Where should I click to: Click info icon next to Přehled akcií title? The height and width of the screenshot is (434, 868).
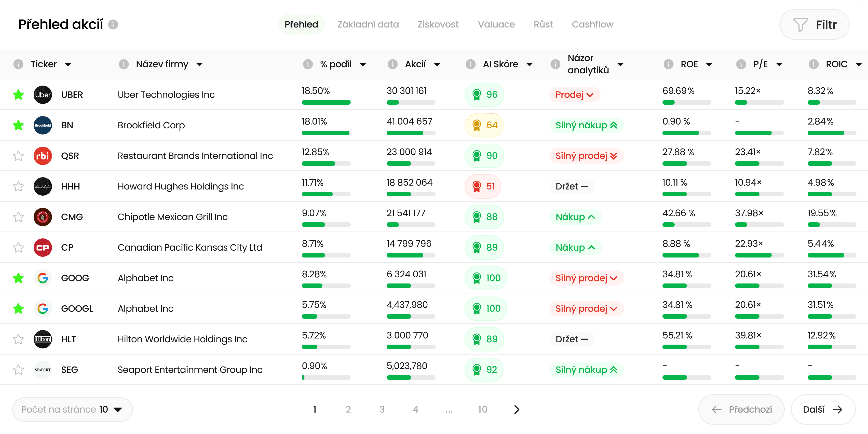click(113, 25)
